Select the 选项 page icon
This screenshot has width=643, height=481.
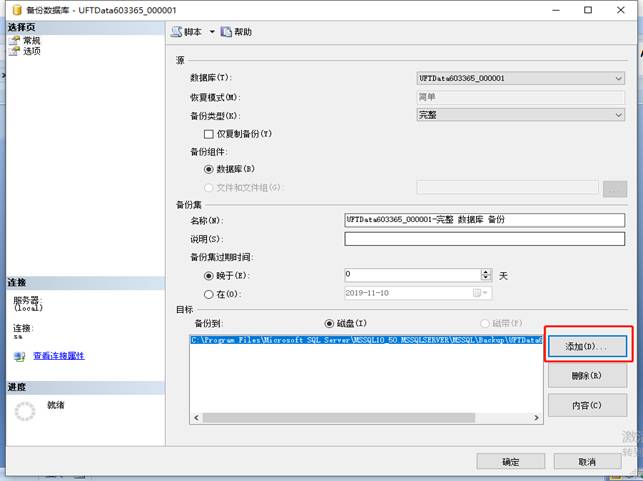(x=14, y=51)
